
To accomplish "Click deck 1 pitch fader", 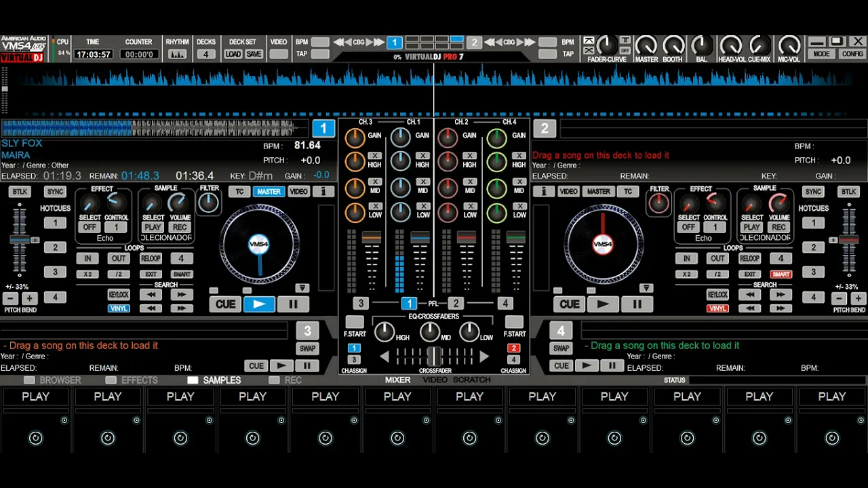I will 20,240.
